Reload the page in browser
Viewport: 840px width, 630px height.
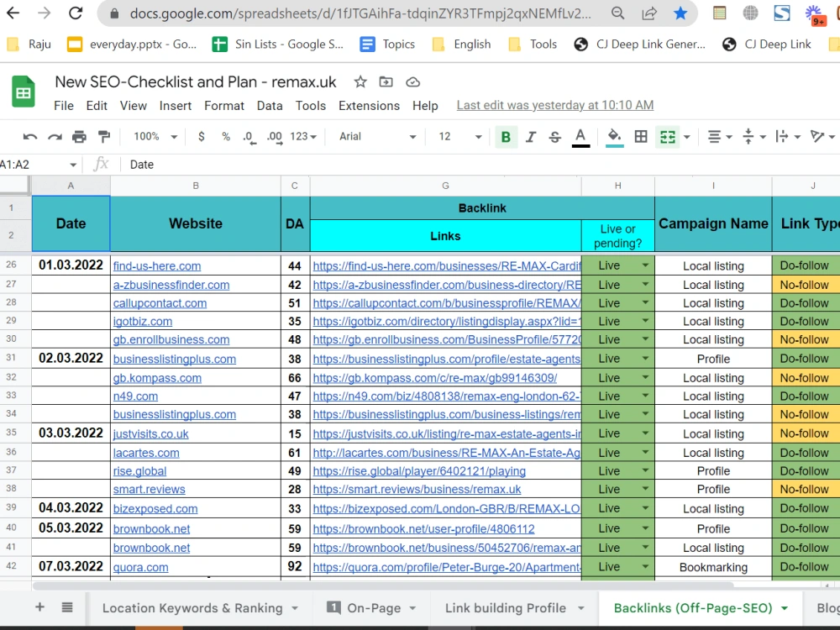point(76,13)
